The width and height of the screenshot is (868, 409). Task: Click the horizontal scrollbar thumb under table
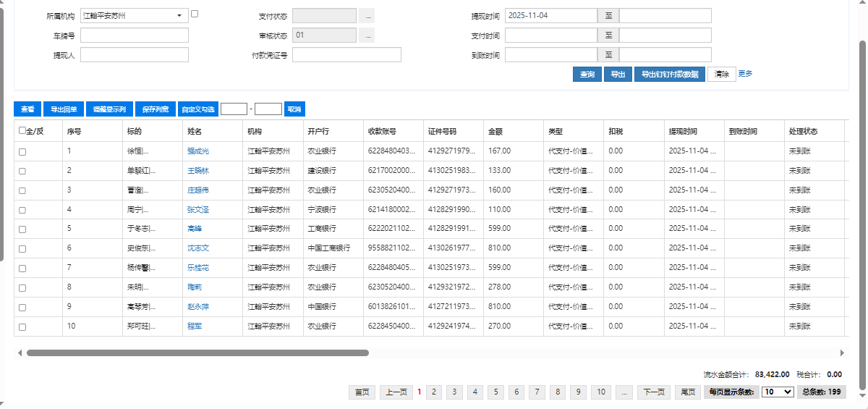pyautogui.click(x=197, y=353)
